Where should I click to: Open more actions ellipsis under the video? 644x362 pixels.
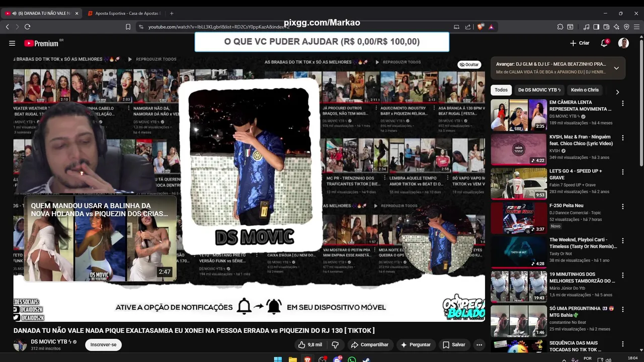tap(479, 344)
